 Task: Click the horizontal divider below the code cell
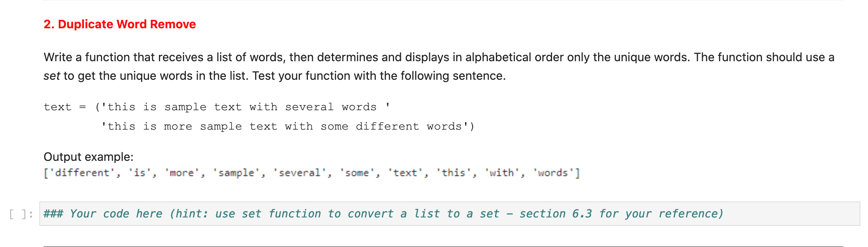pyautogui.click(x=443, y=246)
